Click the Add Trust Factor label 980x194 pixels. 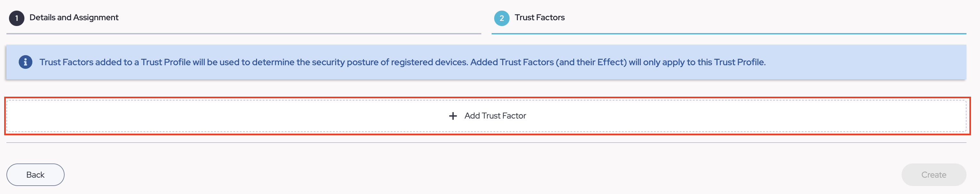click(x=495, y=116)
